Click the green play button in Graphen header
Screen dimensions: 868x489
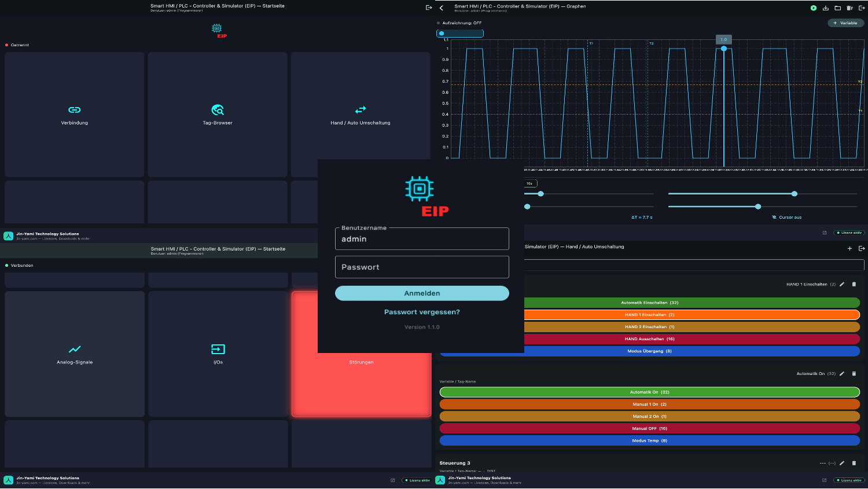813,8
